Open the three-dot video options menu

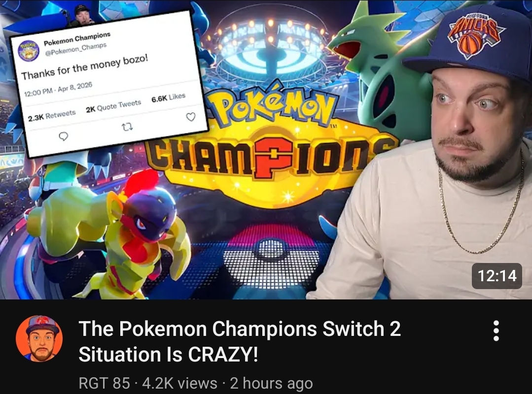coord(496,330)
